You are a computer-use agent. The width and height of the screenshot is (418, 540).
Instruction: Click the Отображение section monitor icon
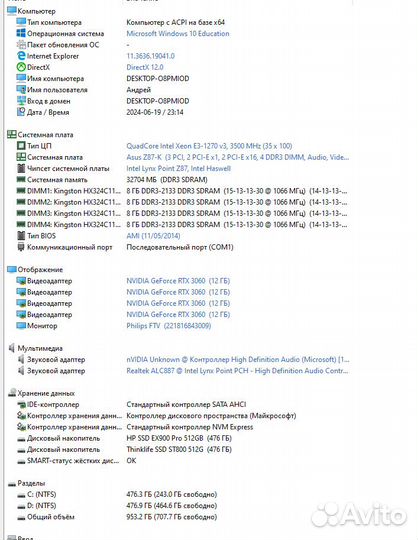point(12,269)
